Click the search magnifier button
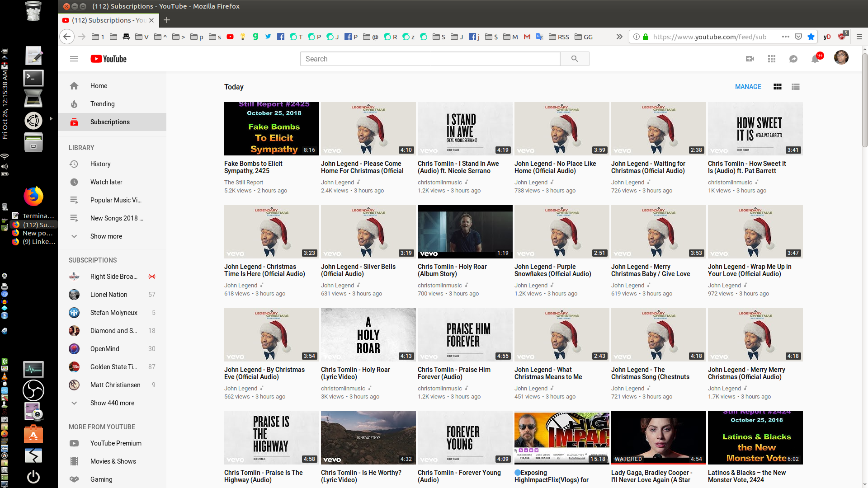This screenshot has height=488, width=868. tap(575, 59)
